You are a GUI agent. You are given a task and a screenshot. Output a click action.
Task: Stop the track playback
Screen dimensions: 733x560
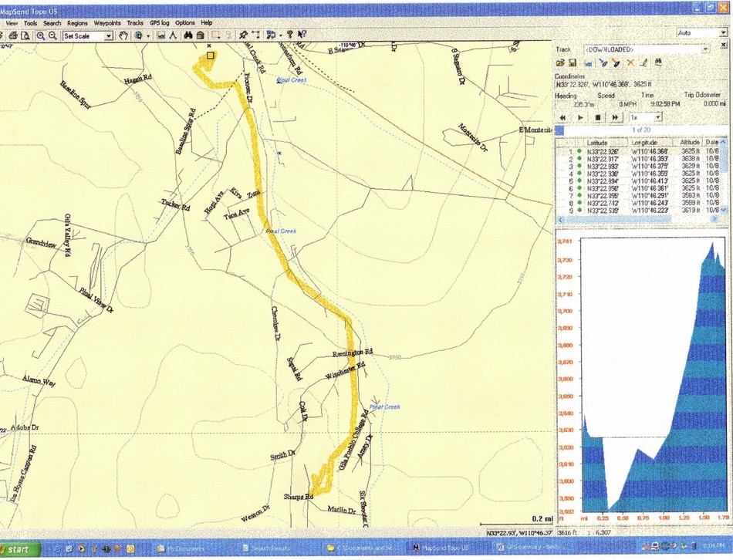pos(597,117)
